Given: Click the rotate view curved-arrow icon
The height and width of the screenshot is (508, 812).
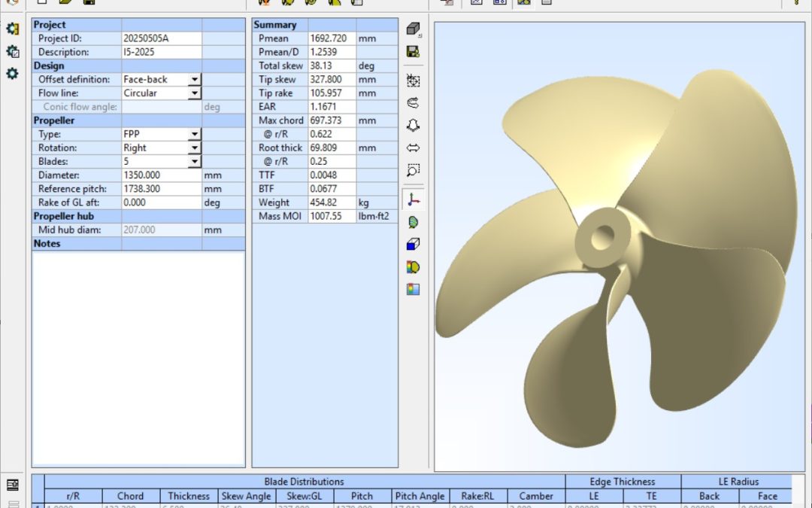Looking at the screenshot, I should [x=413, y=103].
